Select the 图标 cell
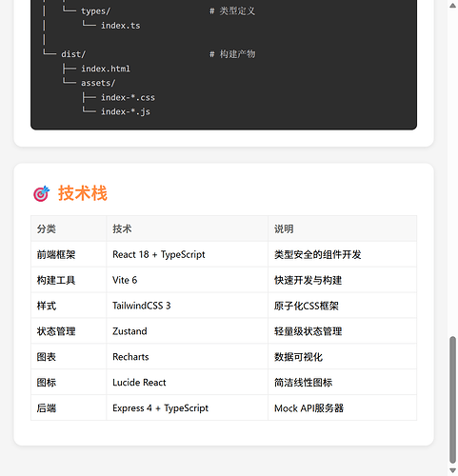This screenshot has width=458, height=476. pyautogui.click(x=69, y=383)
